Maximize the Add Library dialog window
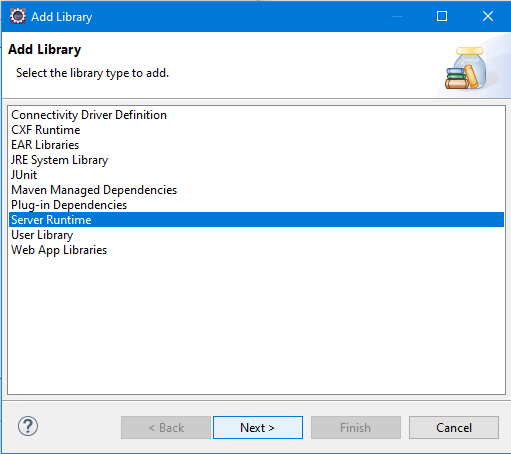Viewport: 511px width, 454px height. [x=442, y=16]
